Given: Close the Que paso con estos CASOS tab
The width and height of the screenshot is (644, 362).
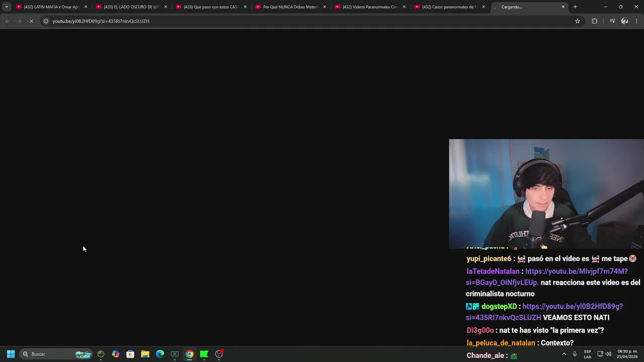Looking at the screenshot, I should point(245,7).
